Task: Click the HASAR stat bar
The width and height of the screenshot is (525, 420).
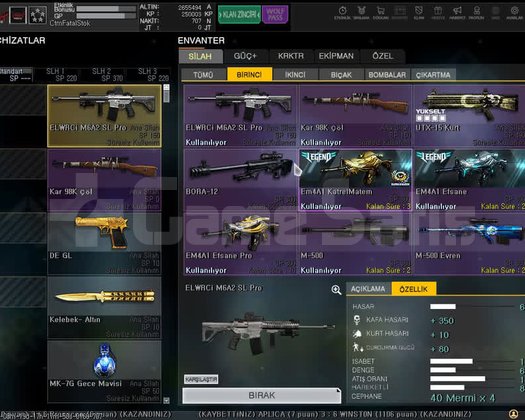Action: 472,306
